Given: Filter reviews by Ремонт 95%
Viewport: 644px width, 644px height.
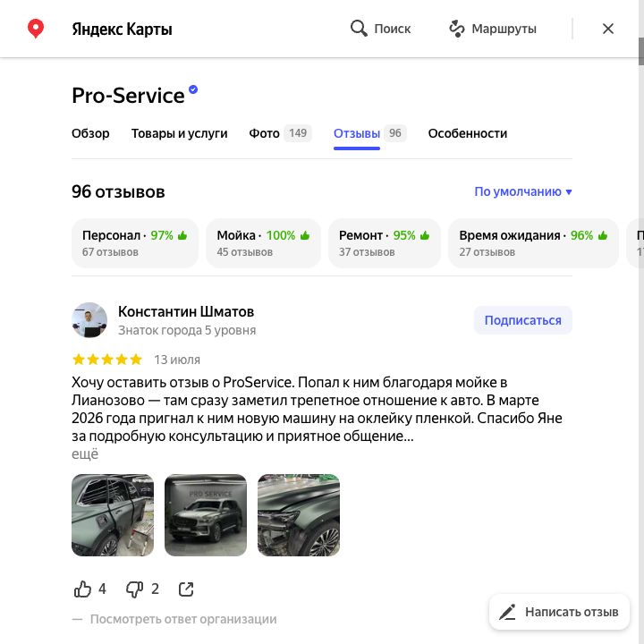Looking at the screenshot, I should pos(384,243).
